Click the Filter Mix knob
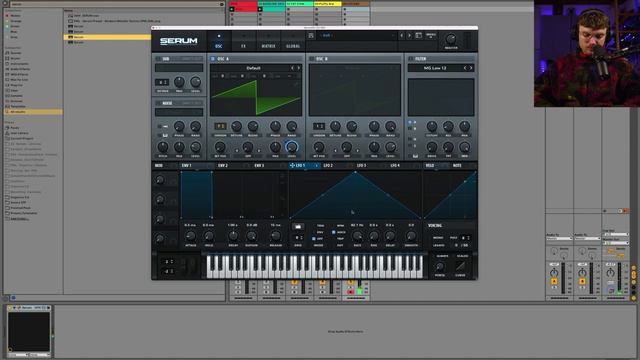This screenshot has width=640, height=360. point(464,147)
